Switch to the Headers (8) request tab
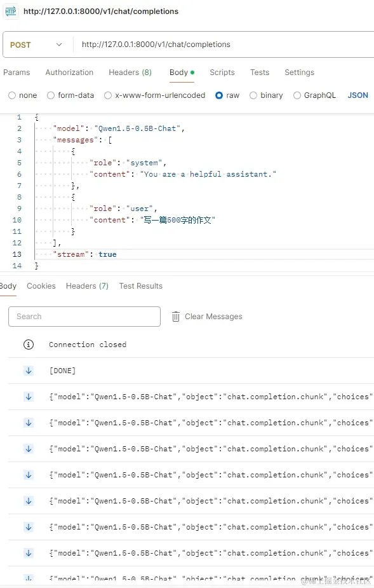The width and height of the screenshot is (374, 588). 130,72
